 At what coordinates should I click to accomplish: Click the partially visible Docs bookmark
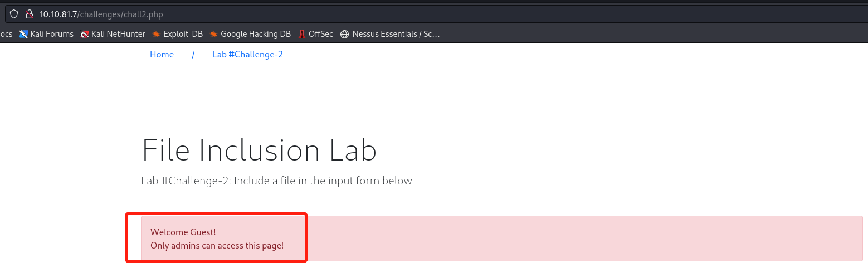click(6, 34)
